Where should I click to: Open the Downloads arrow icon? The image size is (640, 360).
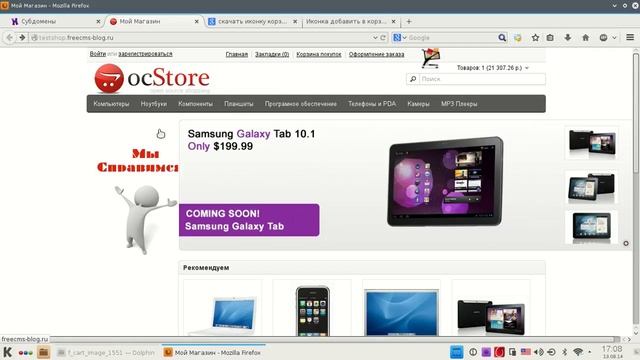click(x=567, y=38)
